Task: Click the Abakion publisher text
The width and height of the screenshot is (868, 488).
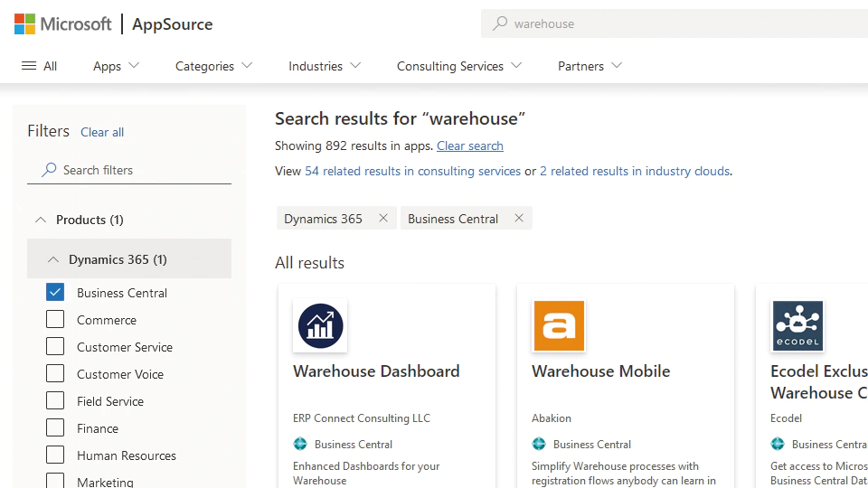Action: coord(552,418)
